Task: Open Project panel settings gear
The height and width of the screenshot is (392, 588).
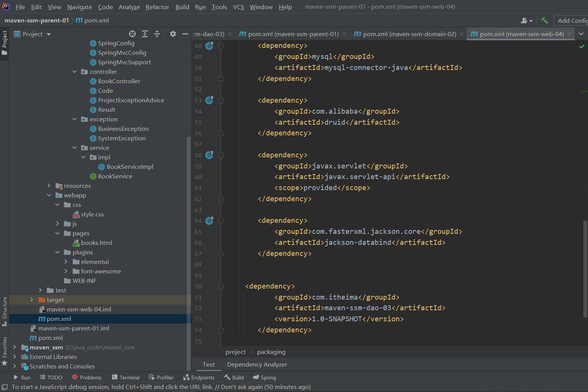Action: [x=173, y=34]
